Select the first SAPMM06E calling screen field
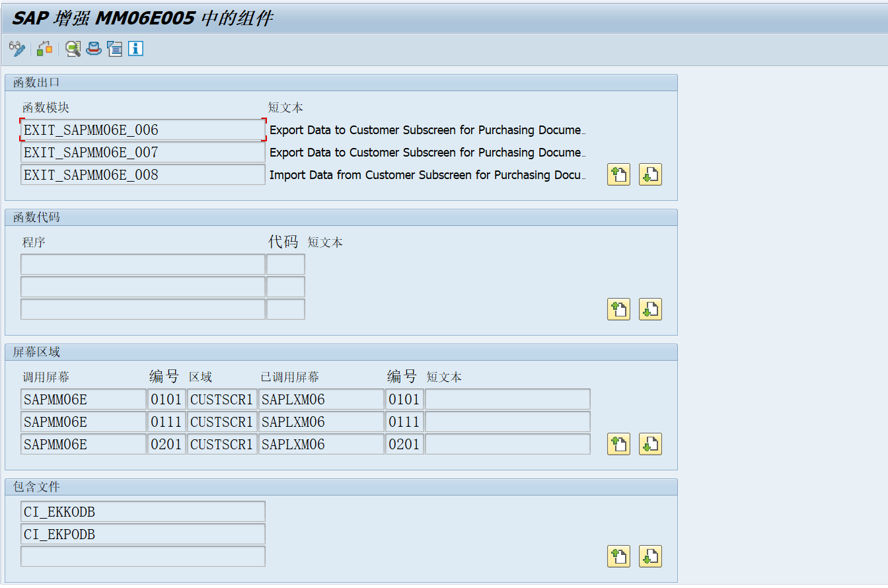The height and width of the screenshot is (588, 888). pos(83,399)
